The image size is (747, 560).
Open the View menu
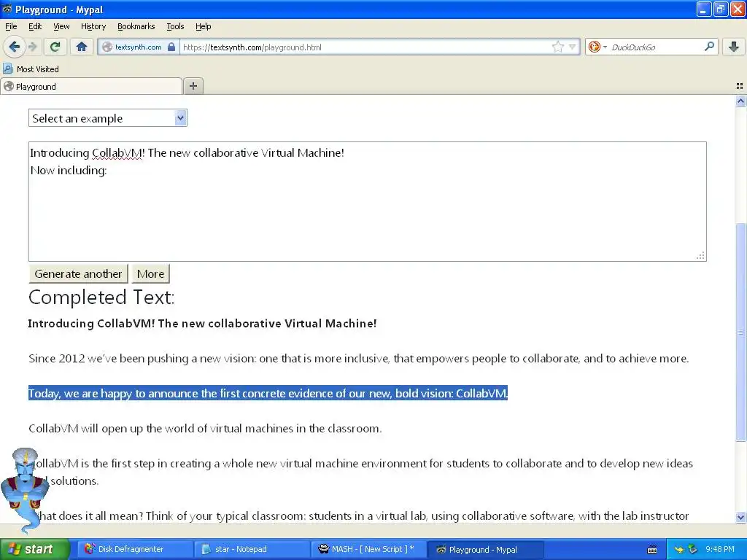pos(61,26)
